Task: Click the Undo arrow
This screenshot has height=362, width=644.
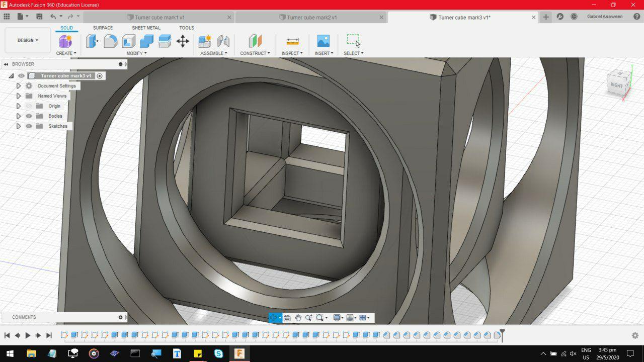Action: tap(53, 17)
